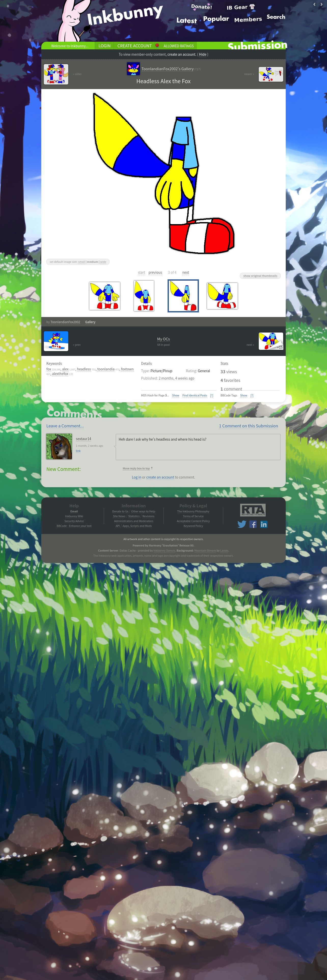Viewport: 327px width, 980px height.
Task: Click the rose icon beside Create Account
Action: [157, 46]
